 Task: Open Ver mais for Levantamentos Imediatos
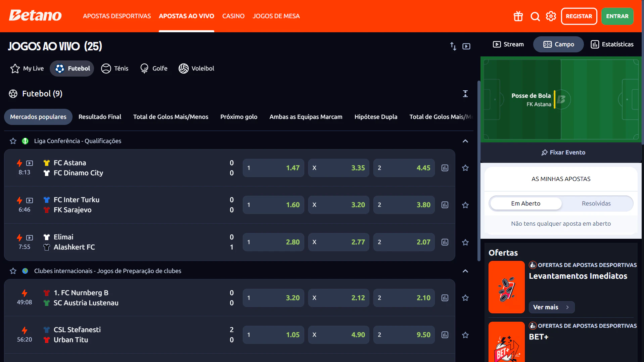pyautogui.click(x=552, y=307)
